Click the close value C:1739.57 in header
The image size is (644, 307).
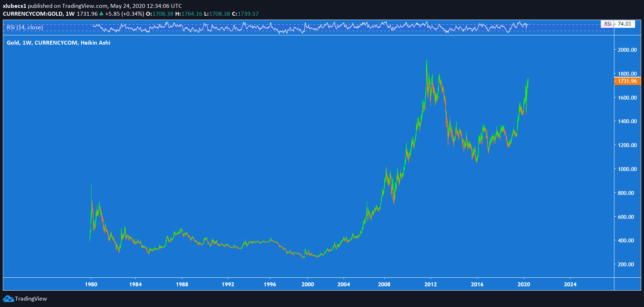[245, 14]
